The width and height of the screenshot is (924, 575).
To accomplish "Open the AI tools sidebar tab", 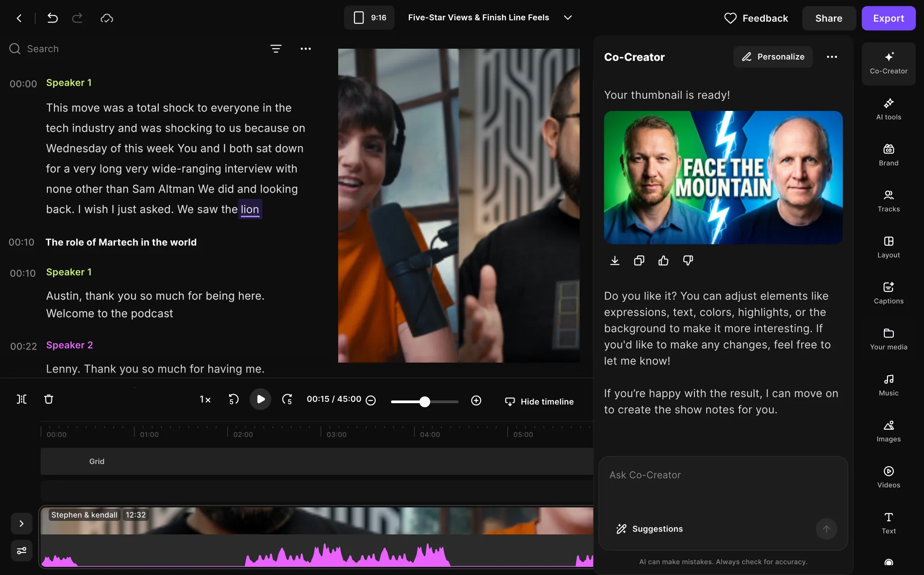I will click(888, 109).
